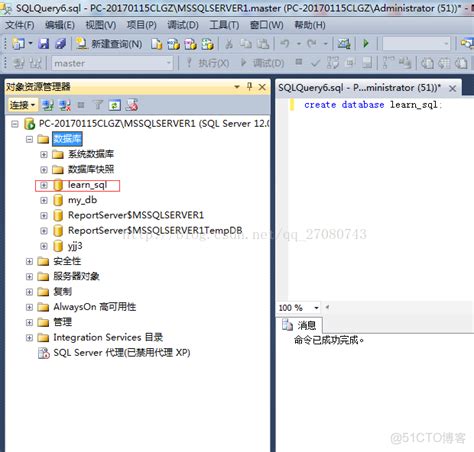474x452 pixels.
Task: Click the Filter funnel icon in Object Explorer
Action: (98, 105)
